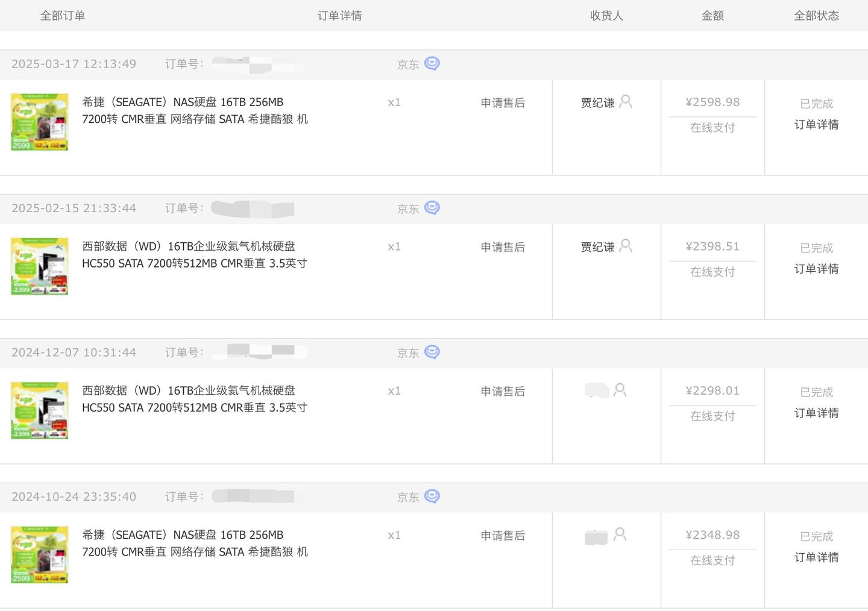The image size is (868, 611).
Task: Click the price ¥2398.51
Action: [x=712, y=246]
